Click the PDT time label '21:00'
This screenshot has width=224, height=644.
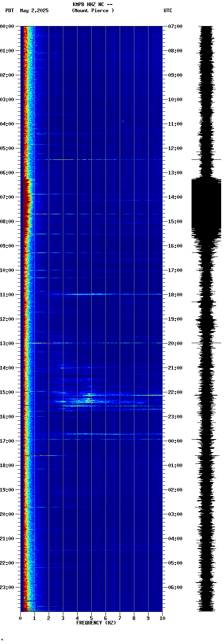pyautogui.click(x=7, y=539)
